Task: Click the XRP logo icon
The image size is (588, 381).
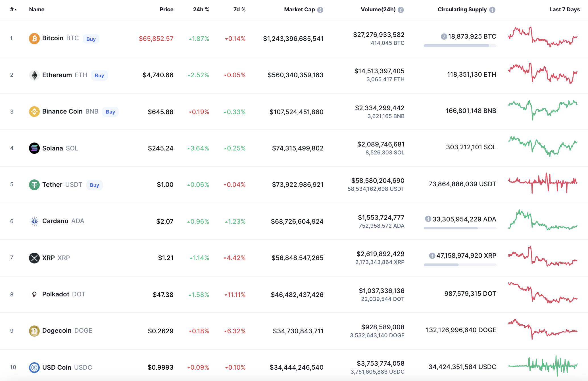Action: [x=34, y=258]
